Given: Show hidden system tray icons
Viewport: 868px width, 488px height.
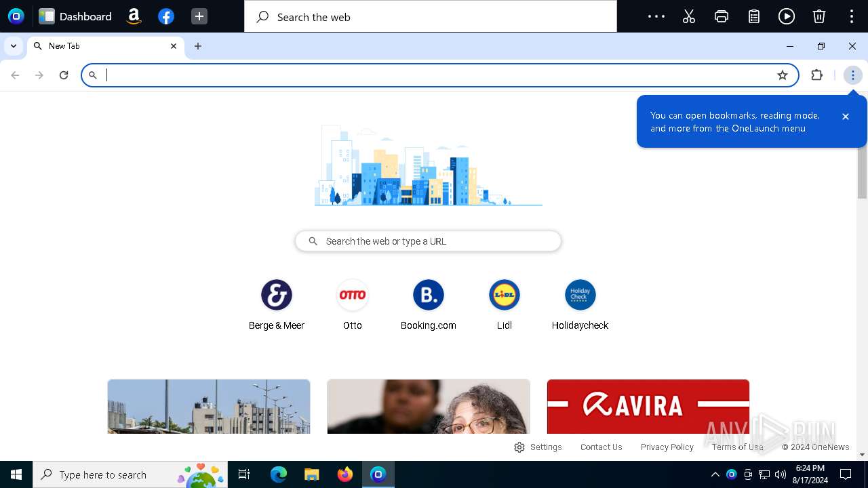Looking at the screenshot, I should pyautogui.click(x=715, y=474).
